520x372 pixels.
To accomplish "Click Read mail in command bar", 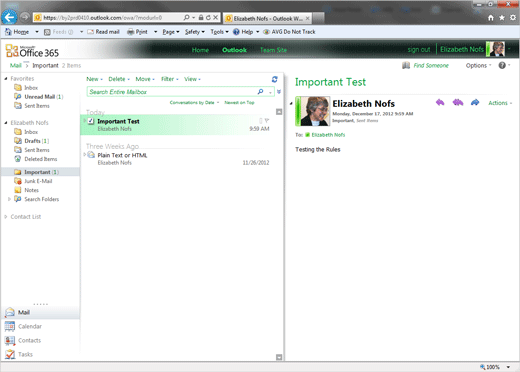I will click(103, 32).
